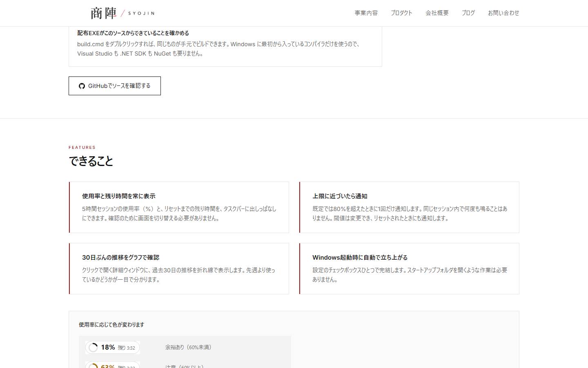Open the 事業内容 navigation item
The width and height of the screenshot is (588, 368).
click(x=366, y=13)
